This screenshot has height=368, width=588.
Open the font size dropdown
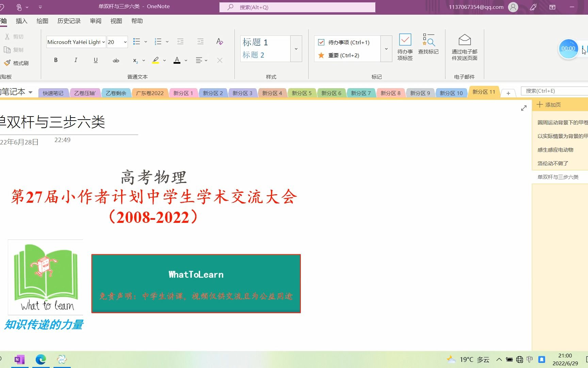(x=125, y=42)
